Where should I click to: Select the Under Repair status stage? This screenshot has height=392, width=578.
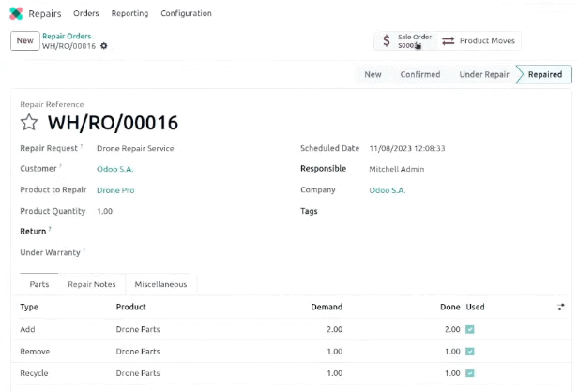[x=484, y=74]
